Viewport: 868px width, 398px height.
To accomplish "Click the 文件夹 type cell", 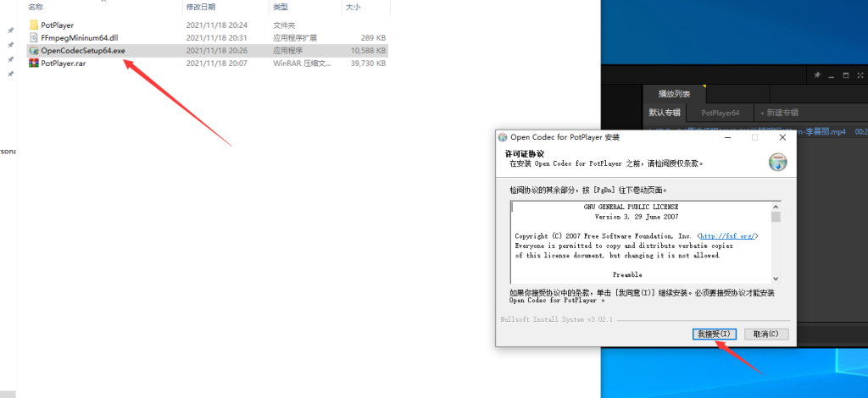I will click(x=284, y=25).
